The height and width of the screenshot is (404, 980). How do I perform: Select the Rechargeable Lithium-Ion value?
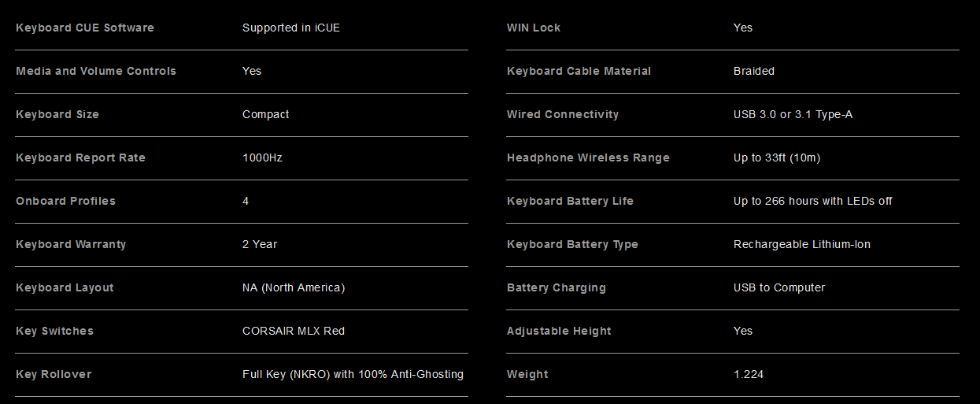(802, 244)
